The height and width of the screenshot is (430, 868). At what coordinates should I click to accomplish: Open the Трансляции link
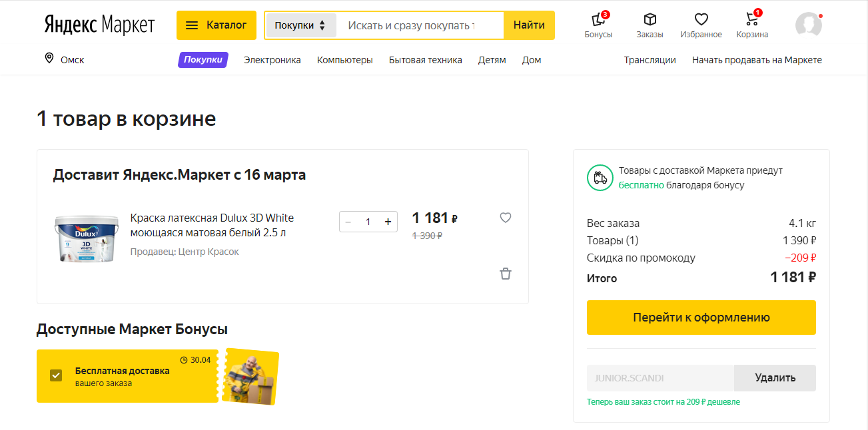tap(650, 60)
